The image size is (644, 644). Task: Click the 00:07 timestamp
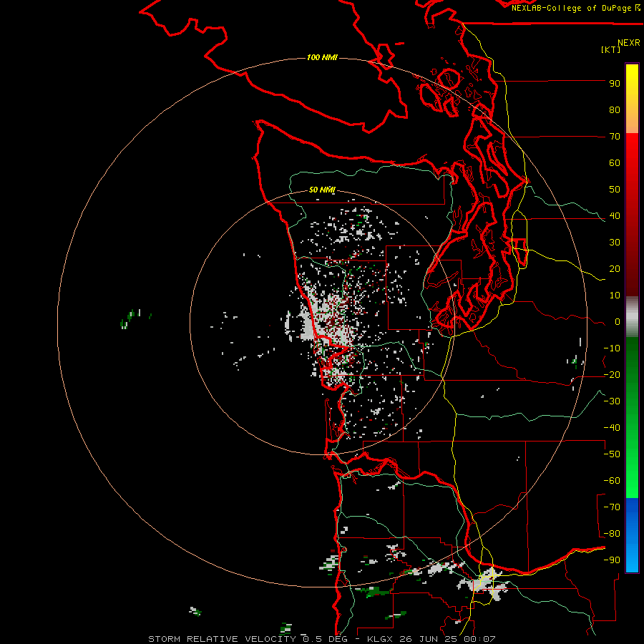pos(479,639)
